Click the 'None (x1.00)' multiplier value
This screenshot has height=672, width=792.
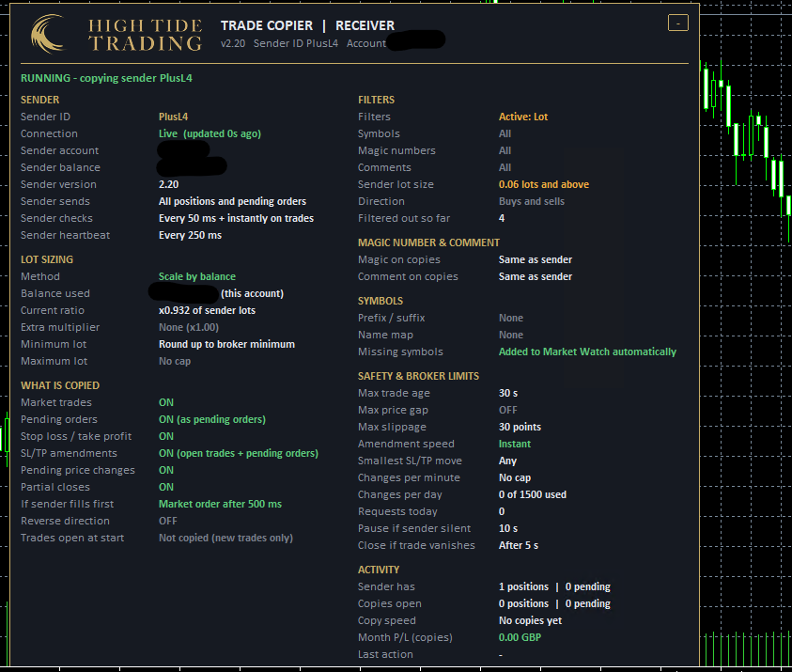189,327
